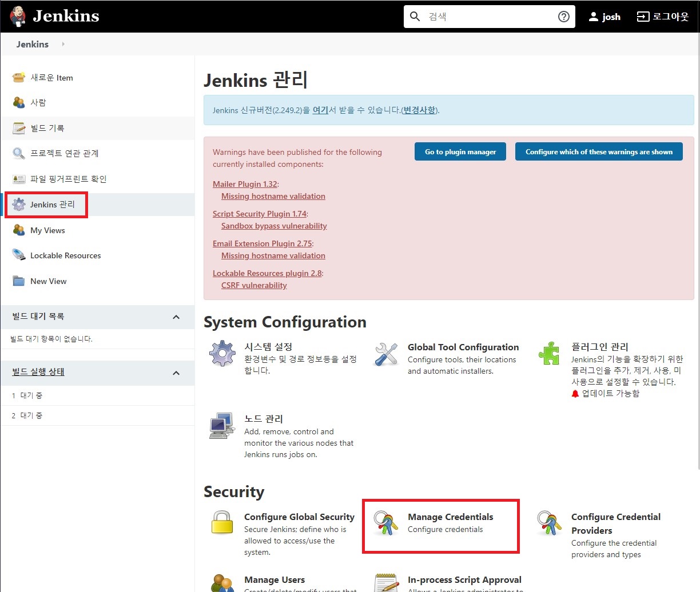Click the Jenkins butler logo icon
The width and height of the screenshot is (700, 592).
tap(18, 16)
